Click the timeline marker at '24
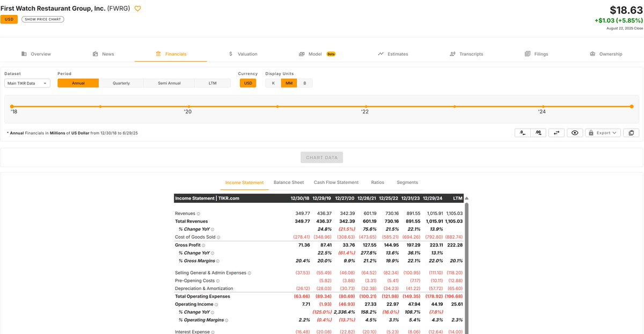The height and width of the screenshot is (334, 644). (x=543, y=107)
